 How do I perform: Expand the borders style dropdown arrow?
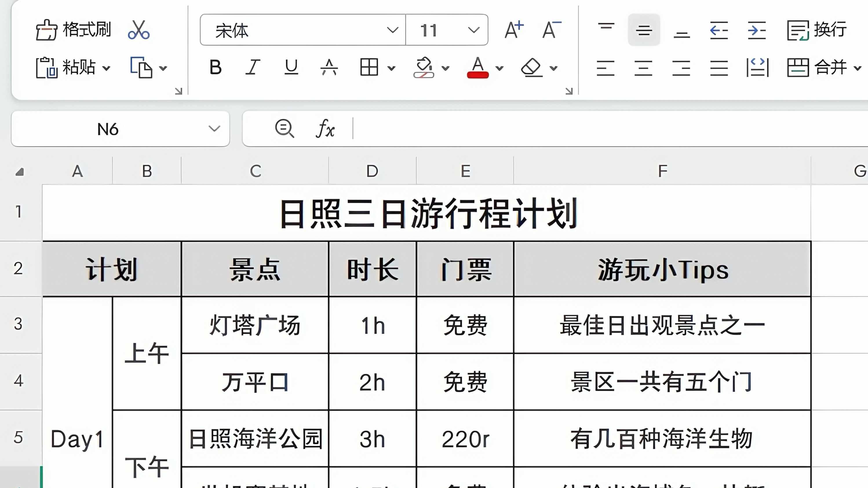click(x=391, y=68)
